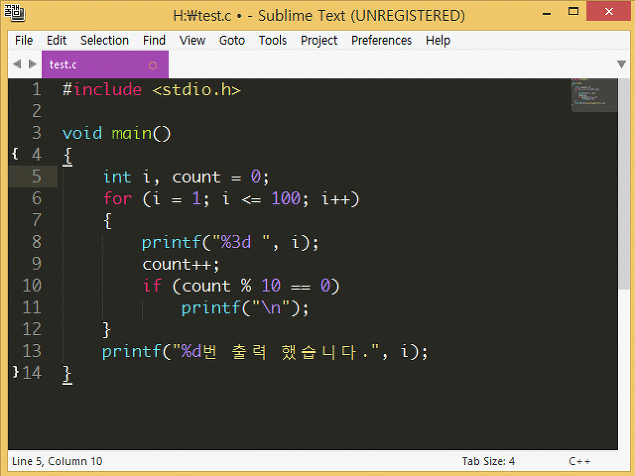Open the Find menu

(x=154, y=41)
